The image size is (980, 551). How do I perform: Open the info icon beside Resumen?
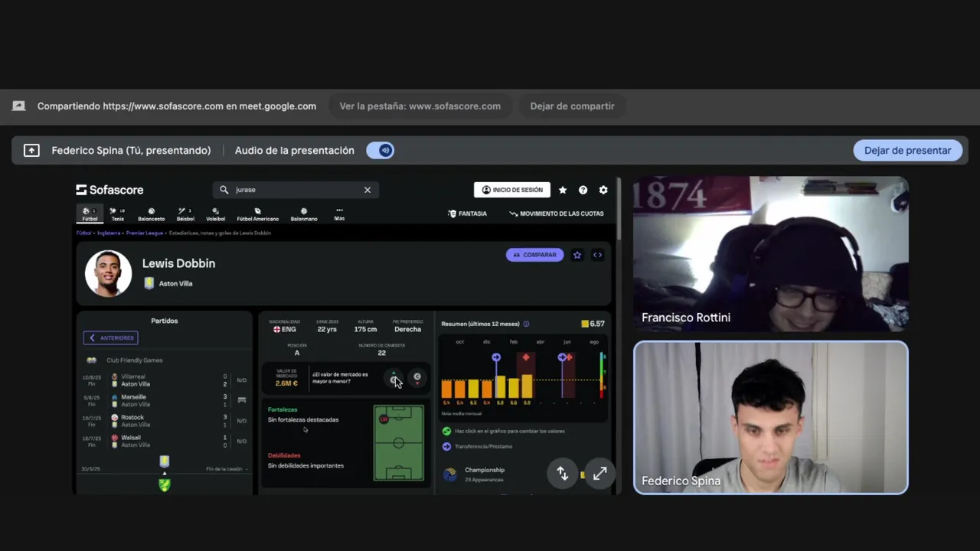click(526, 324)
